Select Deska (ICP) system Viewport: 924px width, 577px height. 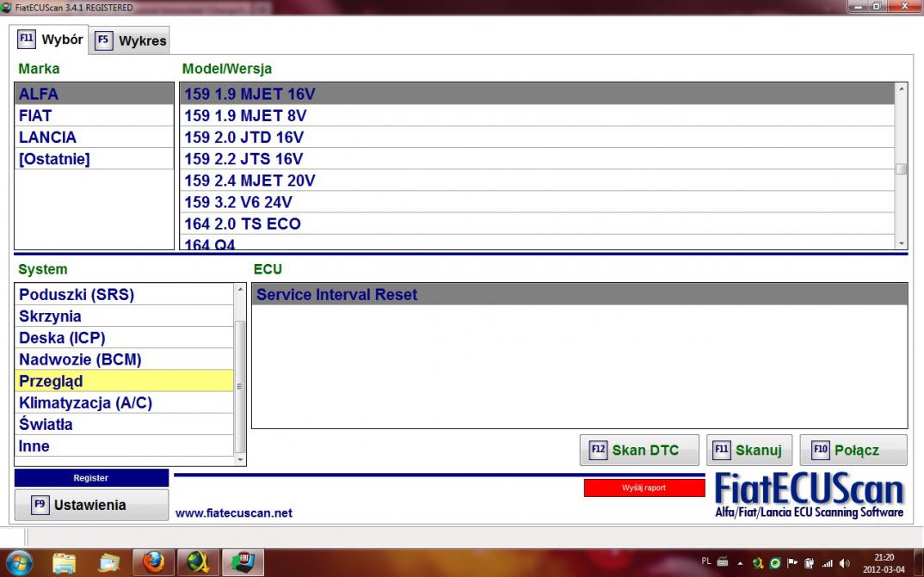pyautogui.click(x=125, y=338)
